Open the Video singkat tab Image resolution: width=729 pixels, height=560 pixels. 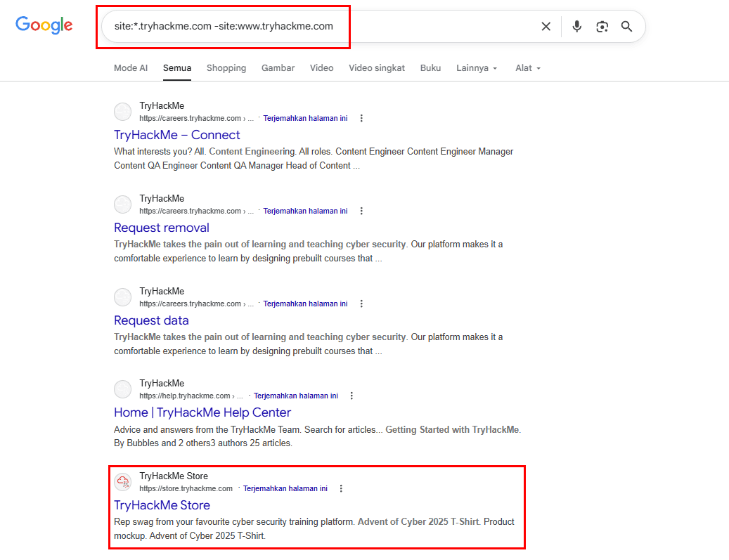coord(377,68)
